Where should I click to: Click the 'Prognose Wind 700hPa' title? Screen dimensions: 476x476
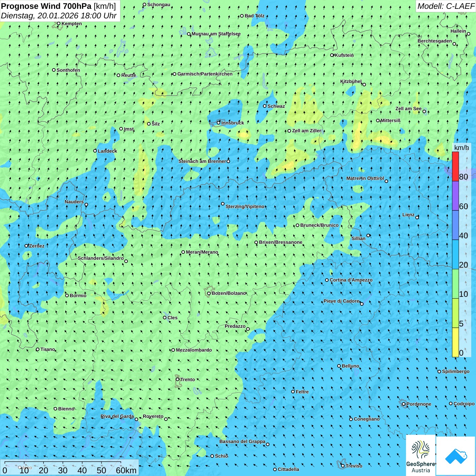point(47,6)
